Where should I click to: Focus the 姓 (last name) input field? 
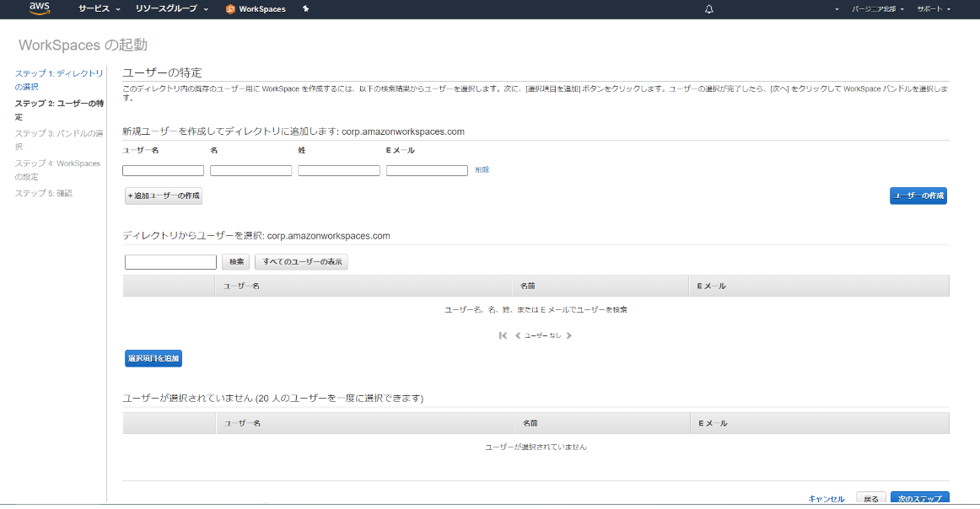pyautogui.click(x=339, y=170)
